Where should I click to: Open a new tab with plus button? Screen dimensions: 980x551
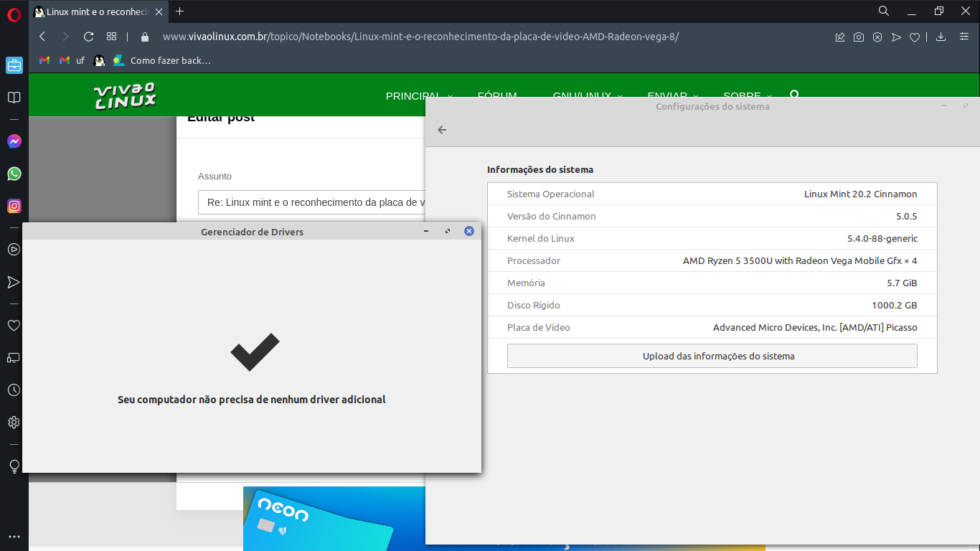tap(180, 11)
